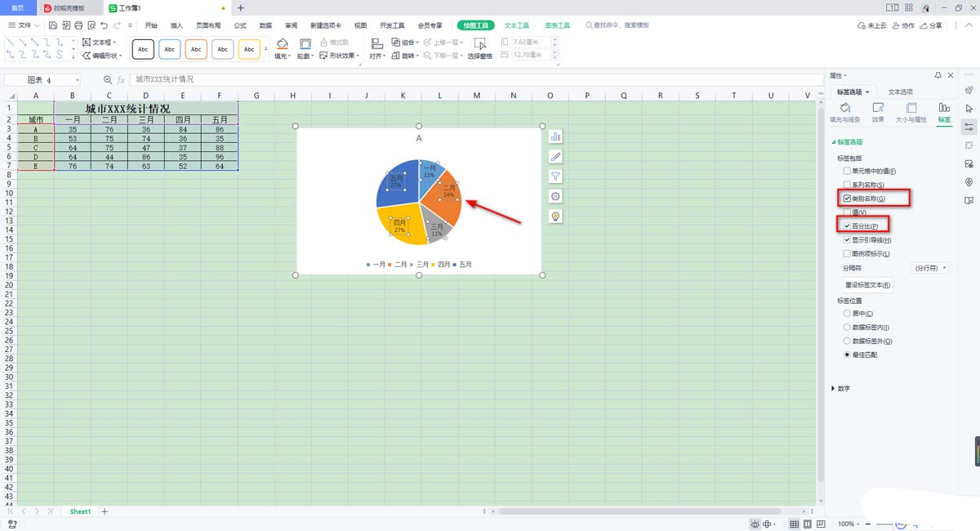
Task: Click the fx insert function icon
Action: click(121, 79)
